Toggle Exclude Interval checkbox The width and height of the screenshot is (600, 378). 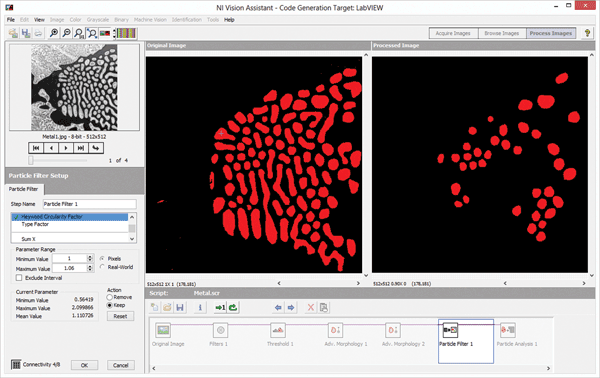click(x=19, y=278)
